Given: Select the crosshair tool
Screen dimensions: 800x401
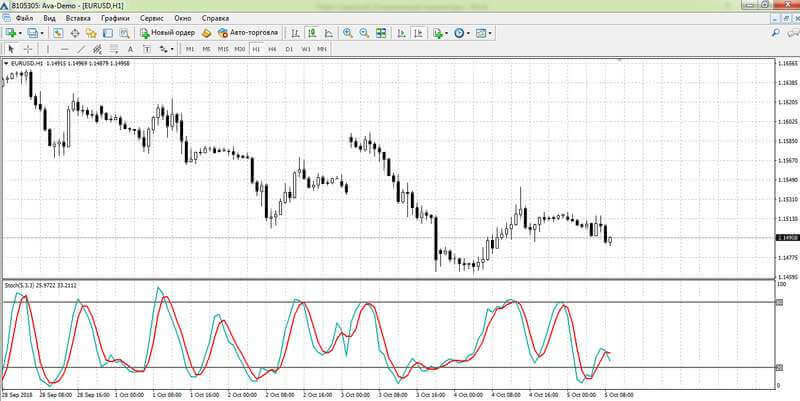Looking at the screenshot, I should (x=28, y=49).
